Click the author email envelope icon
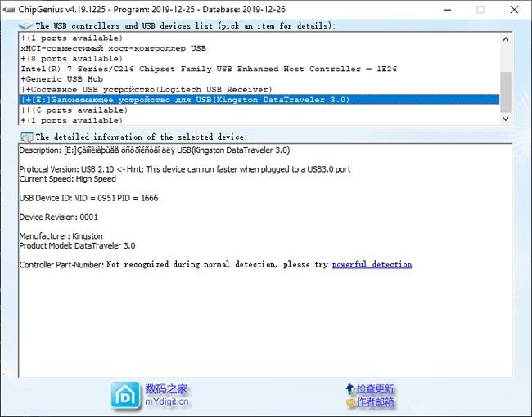 [x=350, y=402]
